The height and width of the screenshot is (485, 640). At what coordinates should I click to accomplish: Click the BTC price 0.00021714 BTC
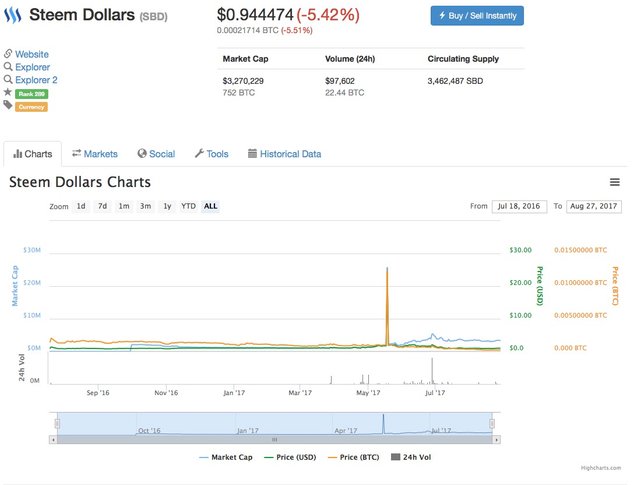[x=247, y=30]
